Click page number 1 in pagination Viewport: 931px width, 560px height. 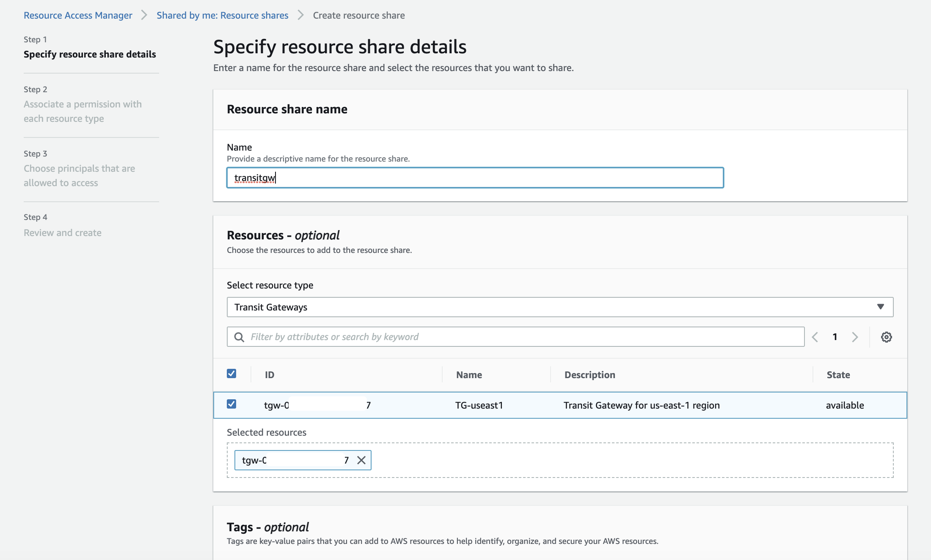tap(835, 337)
